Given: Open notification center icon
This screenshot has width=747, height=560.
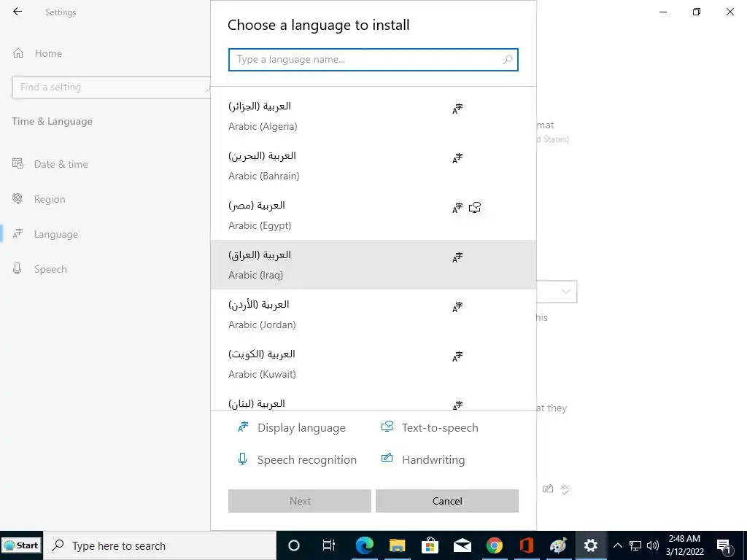Looking at the screenshot, I should tap(724, 545).
